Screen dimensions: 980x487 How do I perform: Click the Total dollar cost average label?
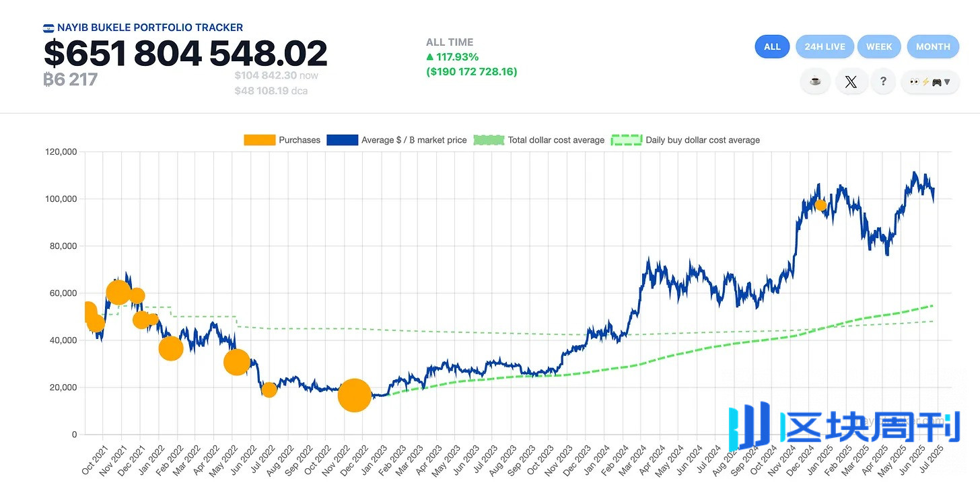(x=556, y=140)
